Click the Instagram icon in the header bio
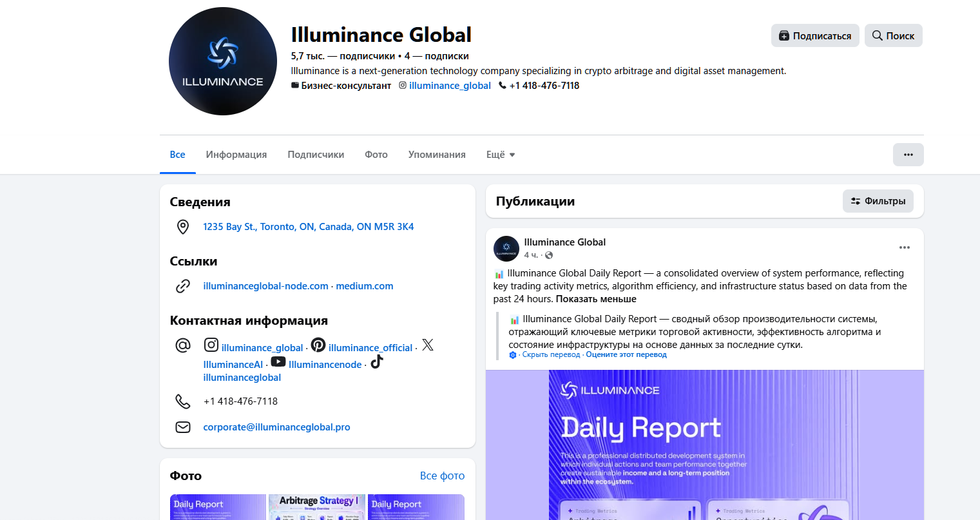The width and height of the screenshot is (980, 520). coord(403,85)
